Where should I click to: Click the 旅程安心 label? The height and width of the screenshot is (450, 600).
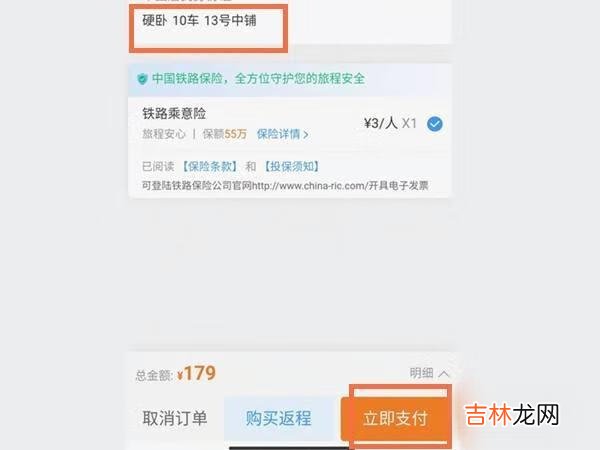coord(164,134)
